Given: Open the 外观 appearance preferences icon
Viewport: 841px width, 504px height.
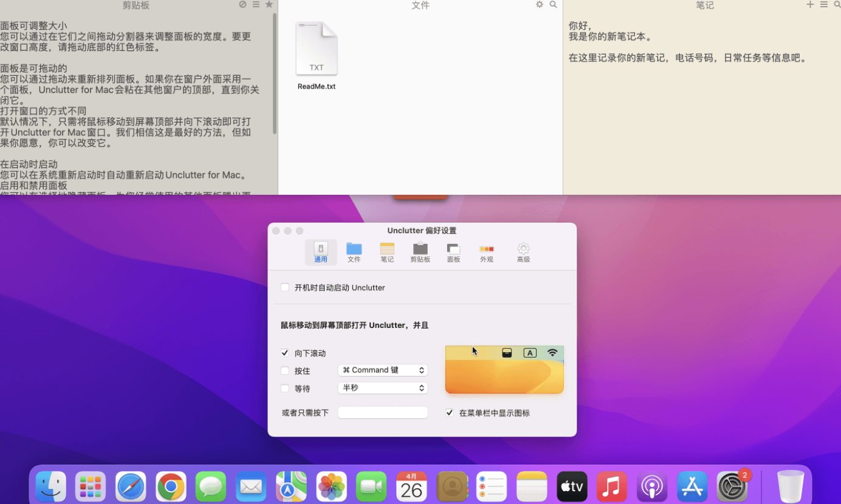Looking at the screenshot, I should point(486,253).
